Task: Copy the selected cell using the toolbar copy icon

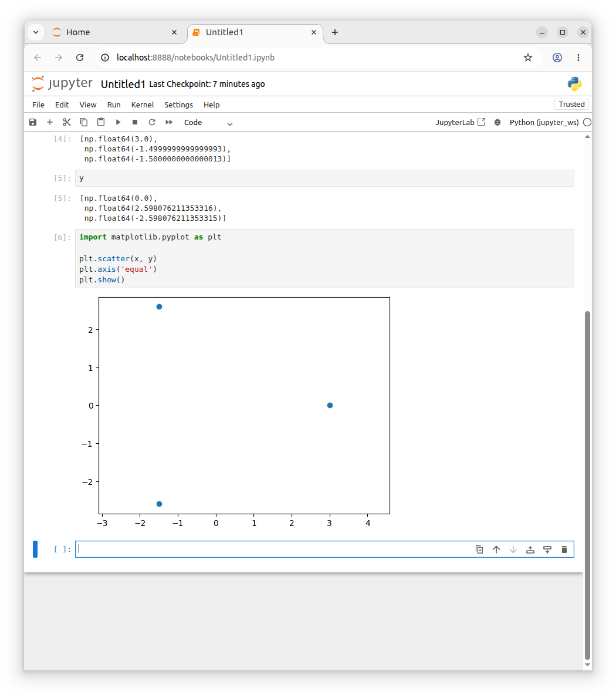Action: [84, 122]
